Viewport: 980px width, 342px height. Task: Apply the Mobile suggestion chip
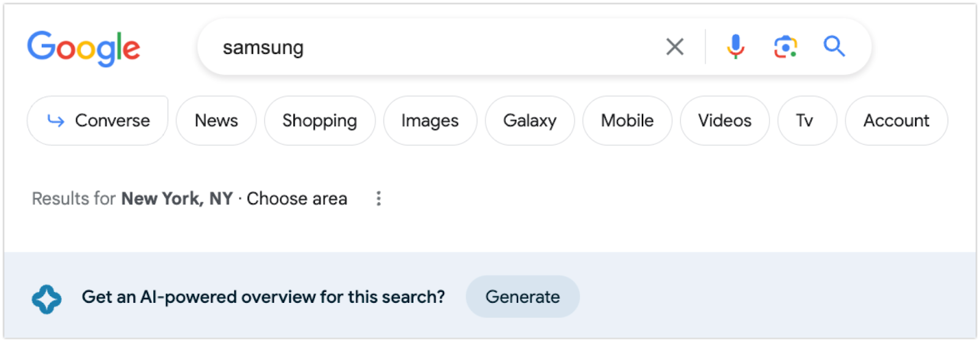click(x=627, y=121)
